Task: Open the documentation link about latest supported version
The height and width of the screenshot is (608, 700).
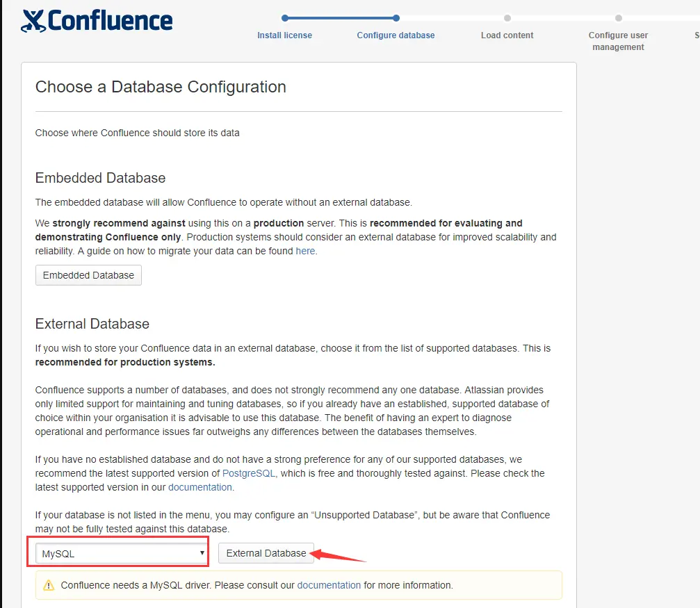Action: (x=200, y=487)
